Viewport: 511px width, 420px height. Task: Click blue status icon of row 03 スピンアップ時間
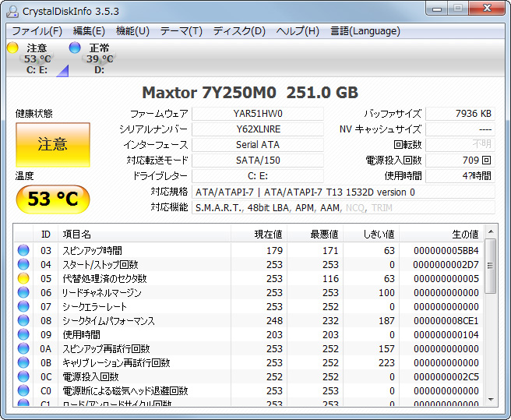pos(23,250)
